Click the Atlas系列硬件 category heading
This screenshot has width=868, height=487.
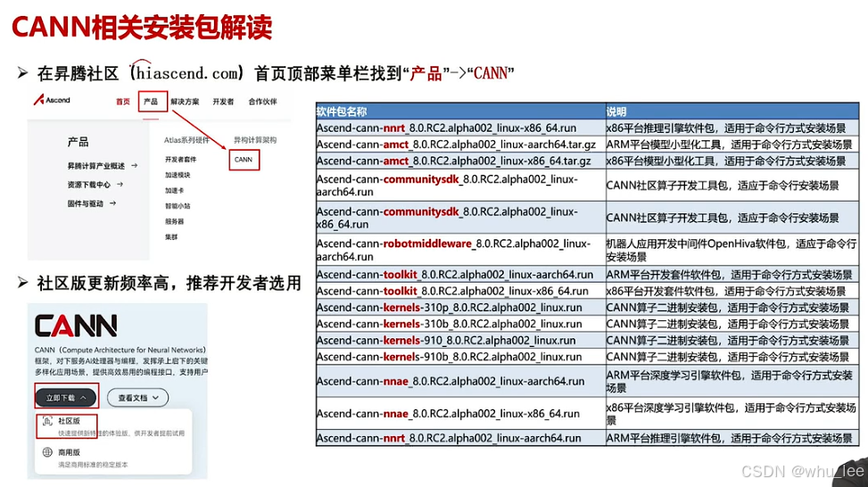tap(186, 141)
